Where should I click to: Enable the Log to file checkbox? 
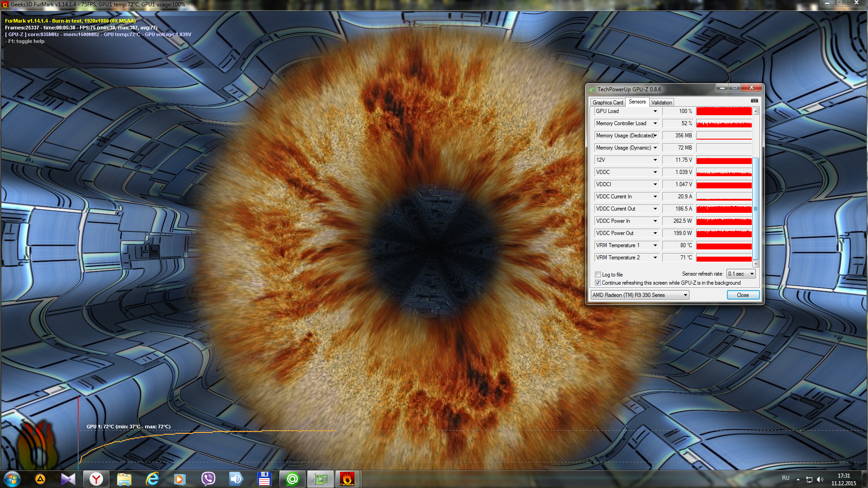click(598, 275)
